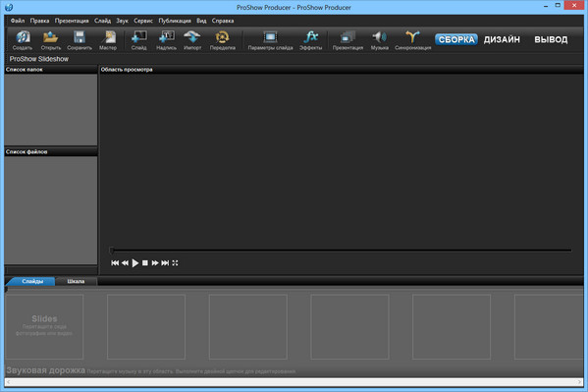Screen dimensions: 588x392
Task: Click the Список файлов panel header
Action: coord(51,152)
